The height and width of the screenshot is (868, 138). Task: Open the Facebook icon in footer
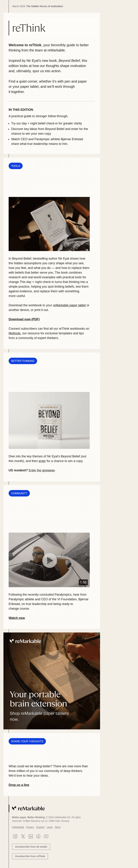38,836
